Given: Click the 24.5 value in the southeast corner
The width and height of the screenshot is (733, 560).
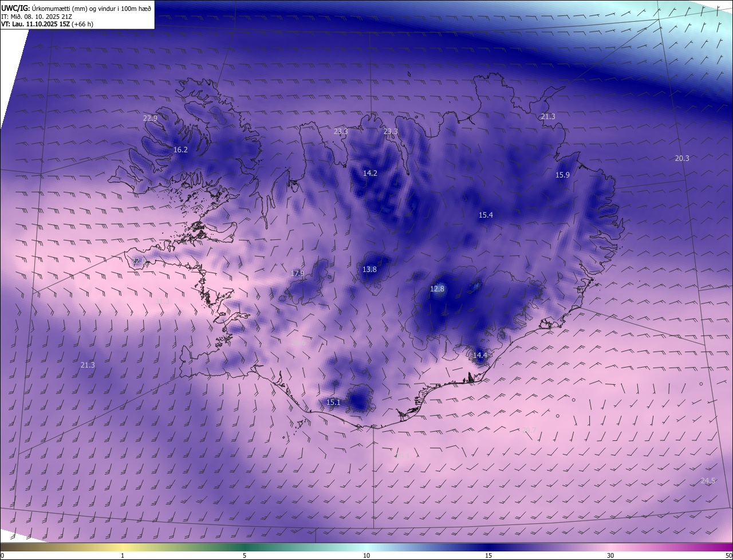Looking at the screenshot, I should point(708,480).
